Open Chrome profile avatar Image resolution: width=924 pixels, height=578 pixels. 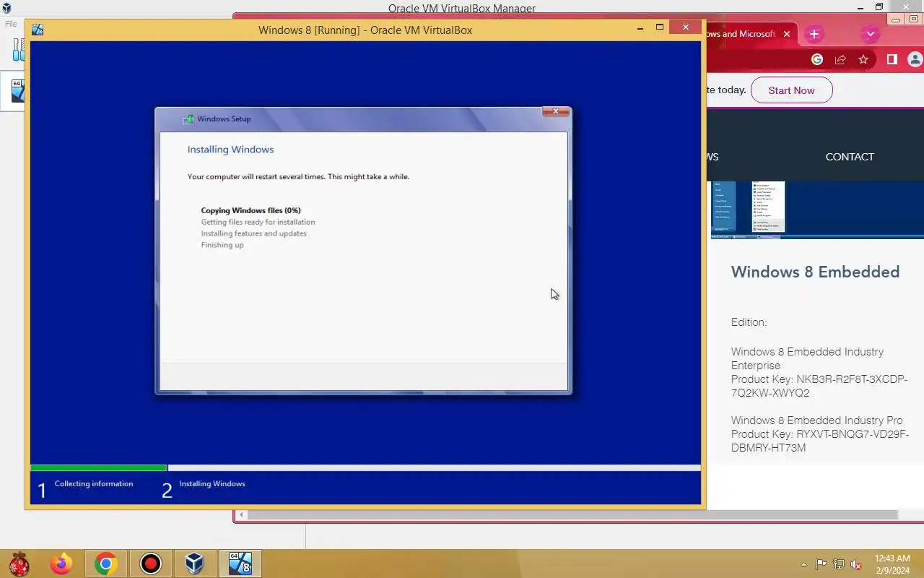(x=916, y=60)
